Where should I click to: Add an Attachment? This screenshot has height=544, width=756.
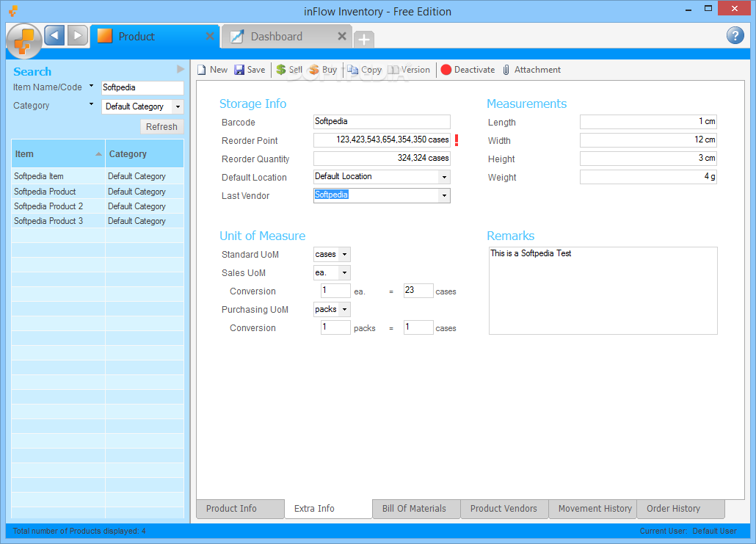click(x=531, y=70)
